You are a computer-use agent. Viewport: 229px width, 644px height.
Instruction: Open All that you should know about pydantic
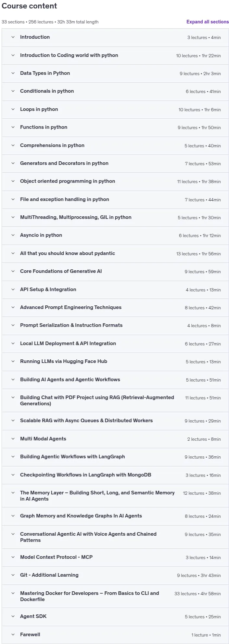(115, 254)
